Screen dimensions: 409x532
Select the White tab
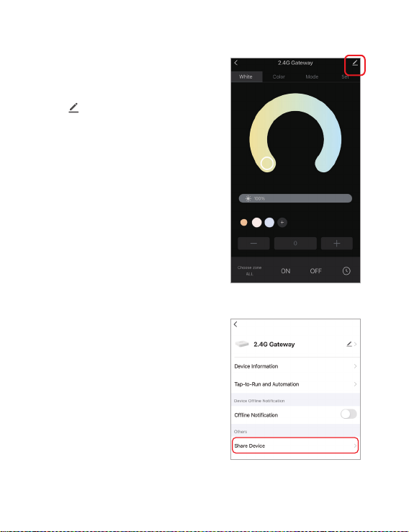(246, 76)
